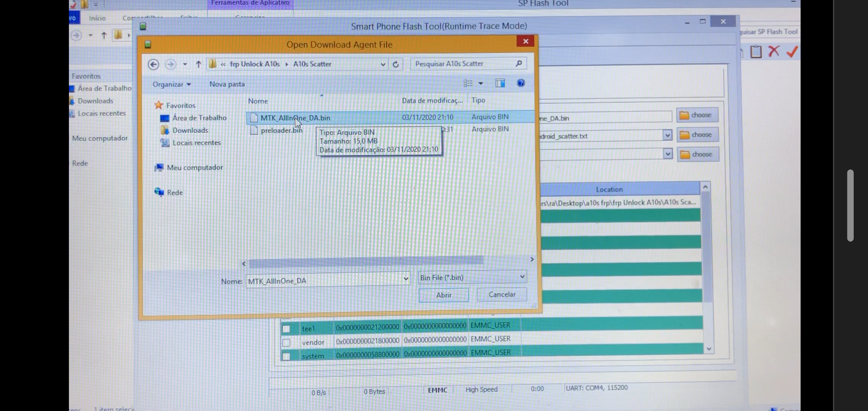The image size is (868, 411).
Task: Click Nova pasta button
Action: (227, 84)
